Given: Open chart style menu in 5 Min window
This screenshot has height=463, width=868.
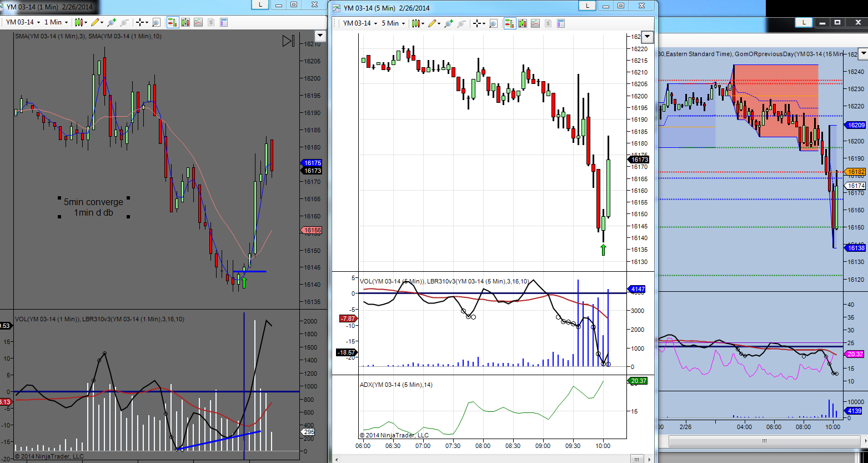Looking at the screenshot, I should tap(418, 23).
